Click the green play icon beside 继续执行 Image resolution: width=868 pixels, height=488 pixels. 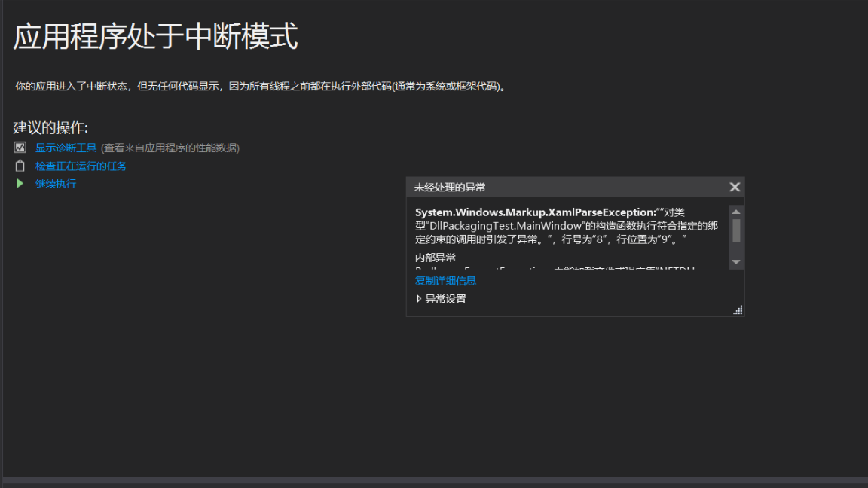20,183
